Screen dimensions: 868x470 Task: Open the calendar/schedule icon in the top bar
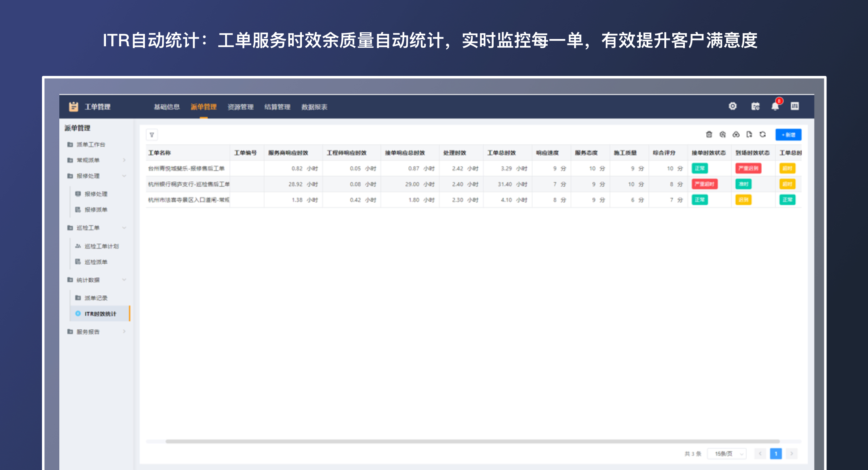click(755, 106)
